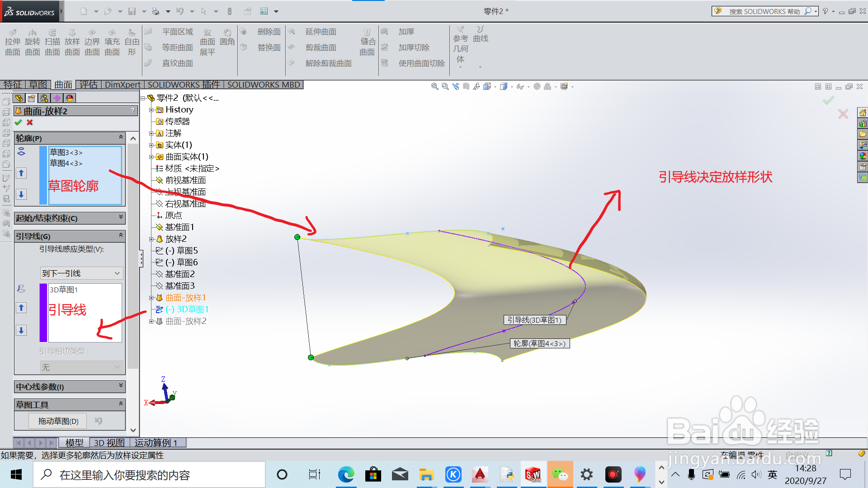Switch to the 3D 视图 bottom tab
This screenshot has height=488, width=868.
click(109, 443)
